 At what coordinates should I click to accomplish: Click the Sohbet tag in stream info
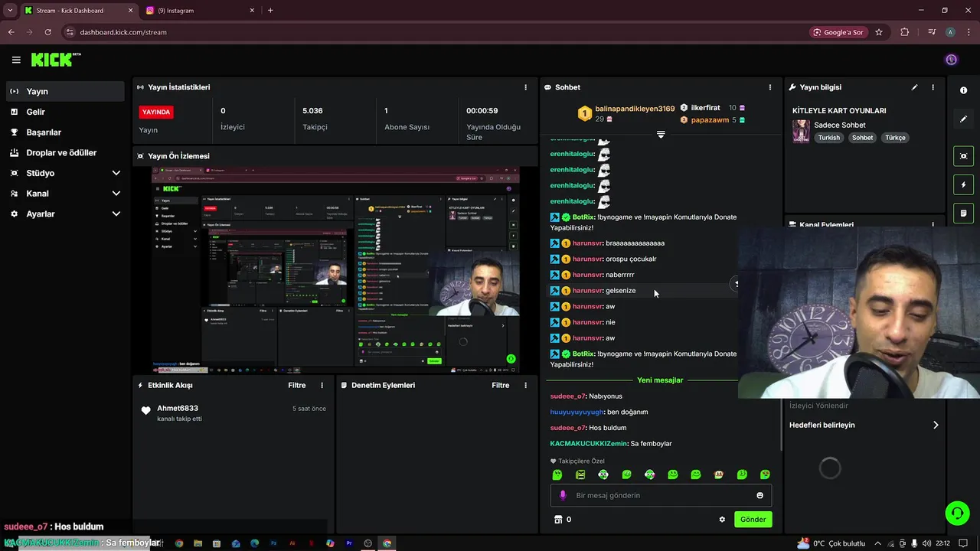coord(862,138)
